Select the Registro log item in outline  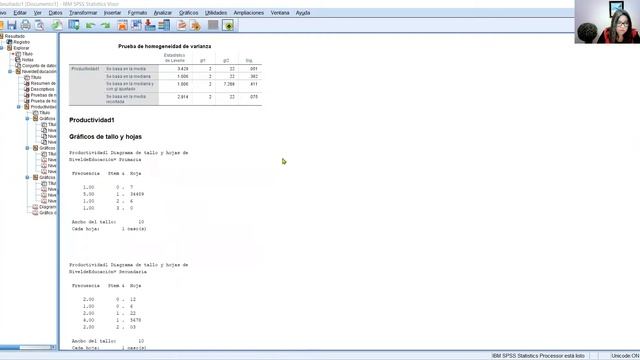pyautogui.click(x=21, y=42)
